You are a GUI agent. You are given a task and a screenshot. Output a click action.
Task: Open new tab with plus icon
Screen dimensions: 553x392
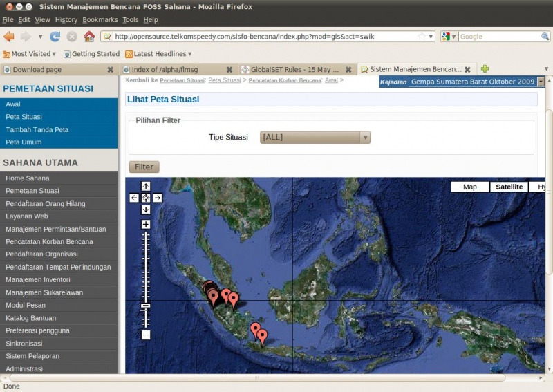(485, 69)
